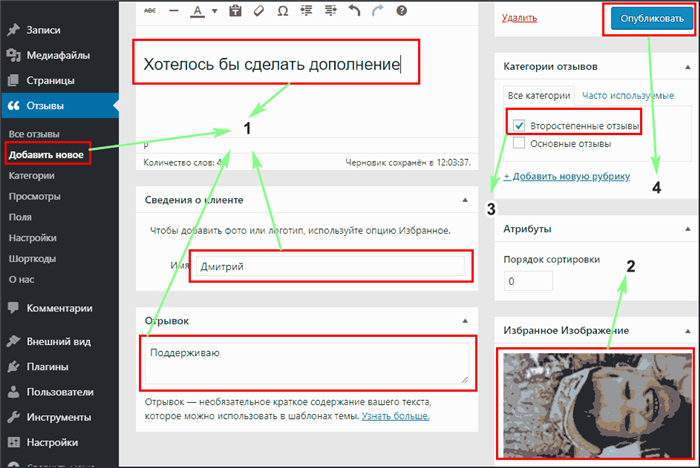Screen dimensions: 700x468
Task: Open Инструменты in sidebar
Action: (x=60, y=417)
